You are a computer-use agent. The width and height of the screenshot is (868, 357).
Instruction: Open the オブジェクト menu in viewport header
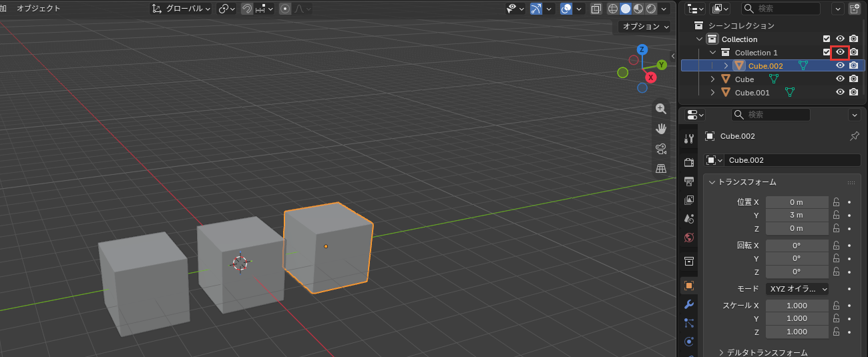click(38, 9)
